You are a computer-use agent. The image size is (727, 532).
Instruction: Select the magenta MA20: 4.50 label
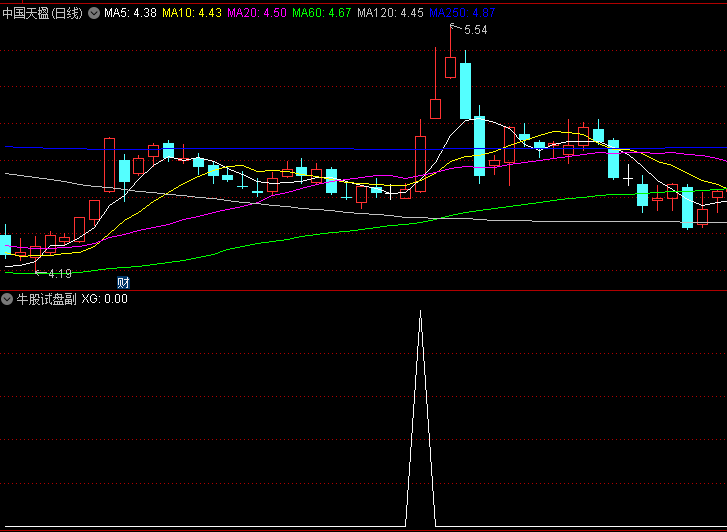click(256, 13)
